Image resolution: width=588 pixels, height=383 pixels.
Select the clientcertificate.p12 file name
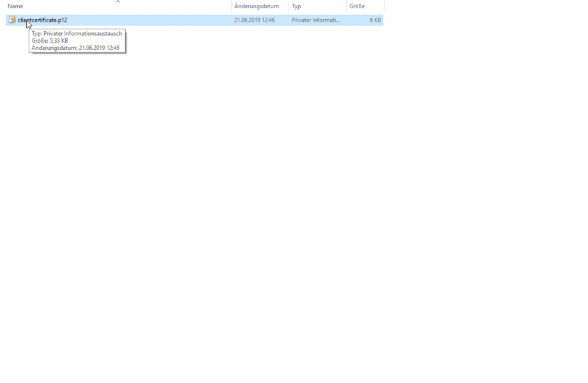pos(42,20)
